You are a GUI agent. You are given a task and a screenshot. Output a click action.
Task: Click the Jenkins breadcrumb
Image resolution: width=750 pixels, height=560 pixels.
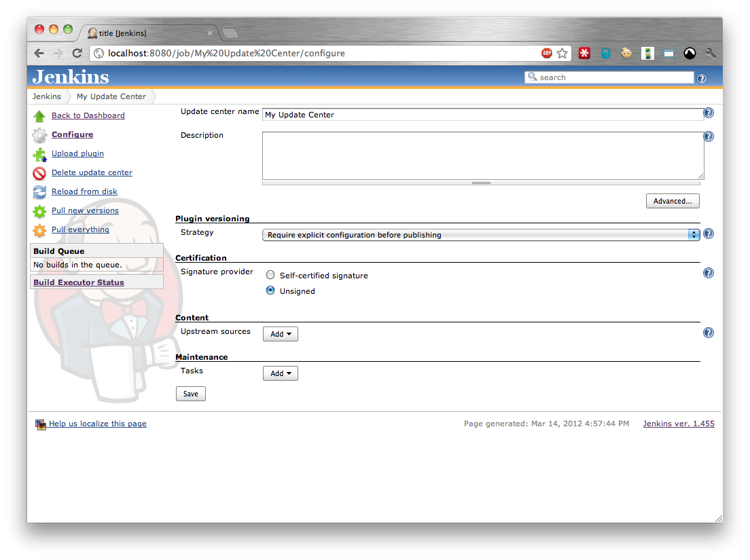click(47, 96)
